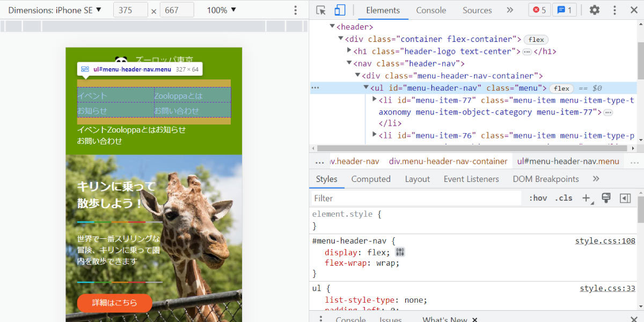The height and width of the screenshot is (322, 644).
Task: Expand the li menu-item-77 node
Action: pos(375,100)
